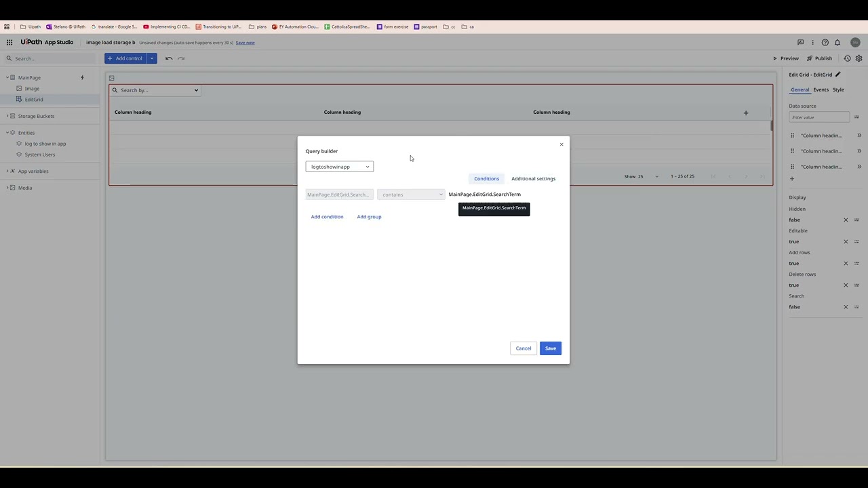
Task: Open the contains operator dropdown
Action: pyautogui.click(x=411, y=195)
